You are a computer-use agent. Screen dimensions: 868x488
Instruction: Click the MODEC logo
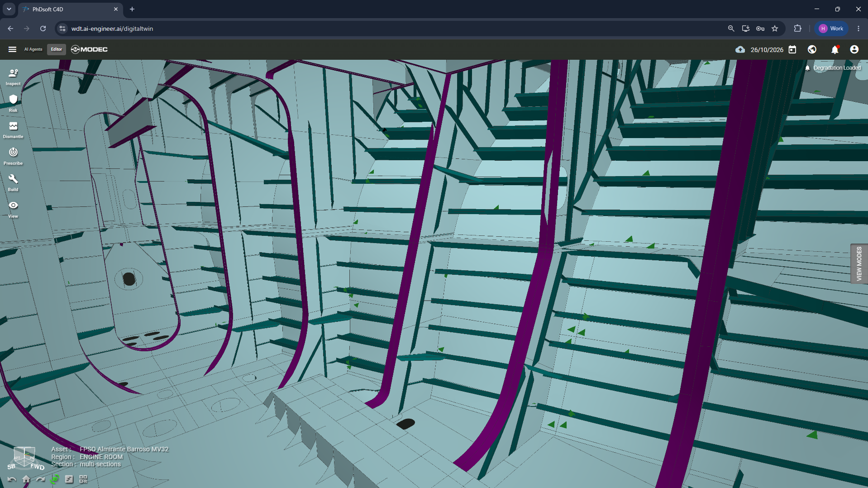coord(89,49)
